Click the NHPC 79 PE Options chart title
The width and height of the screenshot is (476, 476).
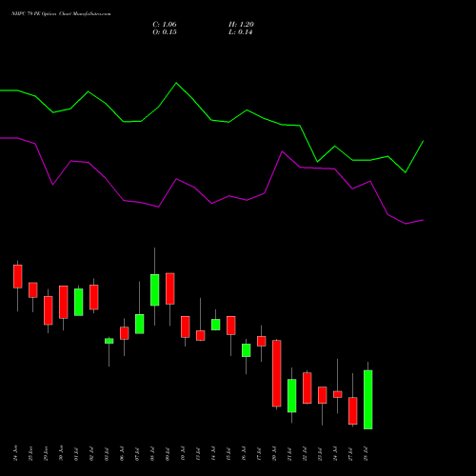[x=61, y=14]
